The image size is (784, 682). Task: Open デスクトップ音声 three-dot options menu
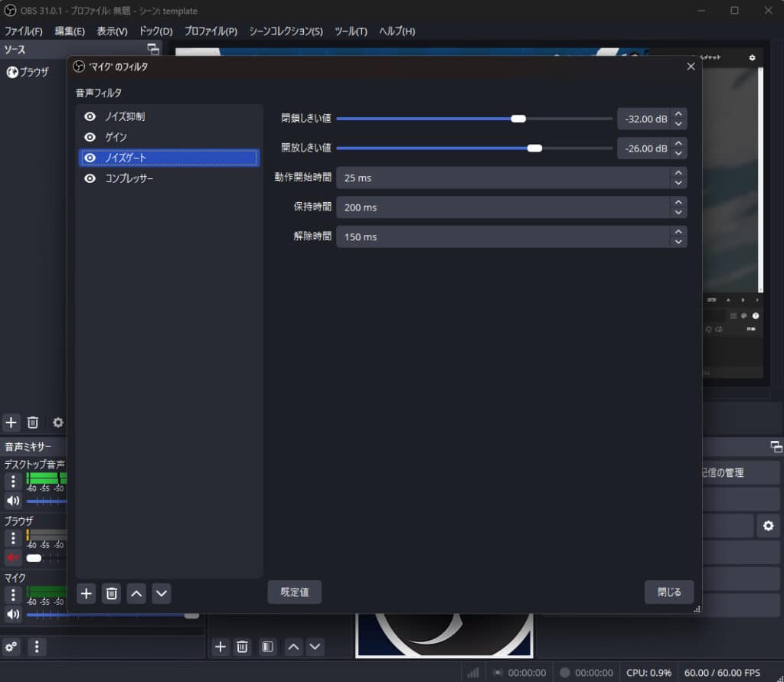pyautogui.click(x=13, y=481)
